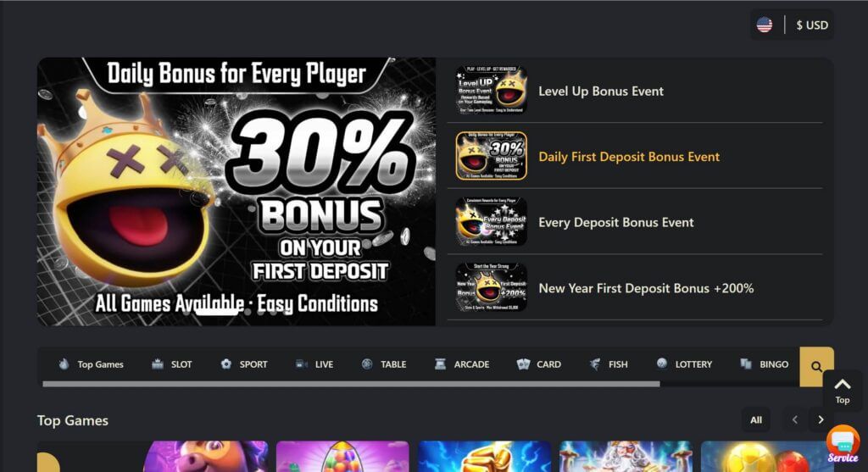Jump to top with the up-arrow icon

[x=842, y=390]
